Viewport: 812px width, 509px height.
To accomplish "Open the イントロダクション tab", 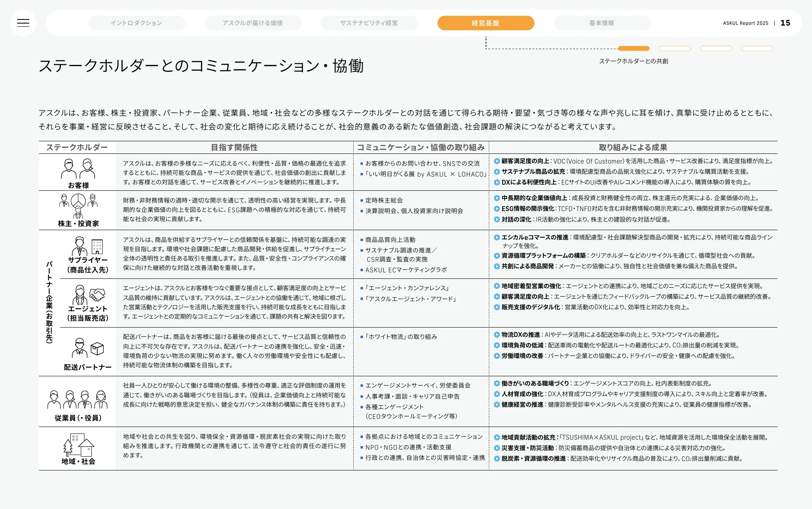I will click(136, 23).
